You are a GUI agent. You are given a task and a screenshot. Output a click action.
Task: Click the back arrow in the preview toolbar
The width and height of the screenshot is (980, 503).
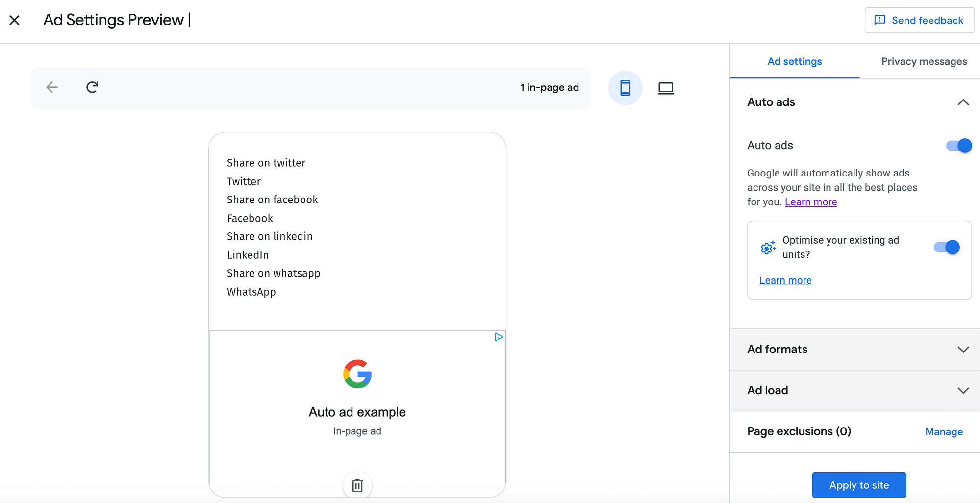(x=51, y=87)
